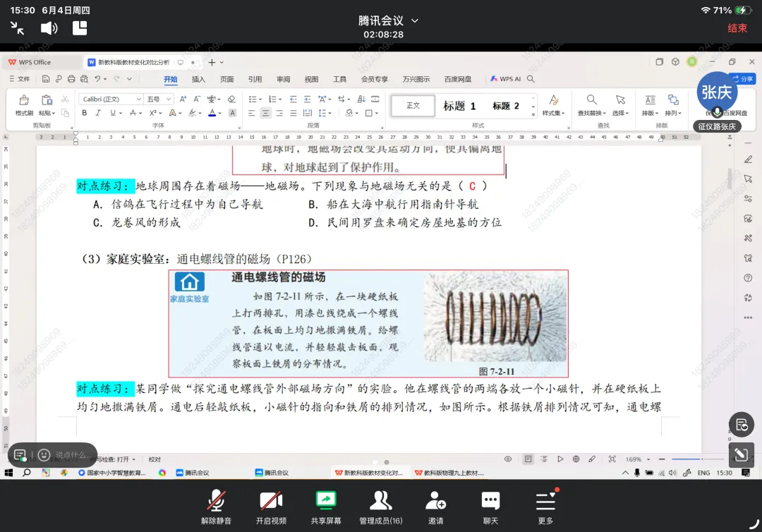Toggle bold formatting B
The image size is (762, 532).
(x=85, y=113)
